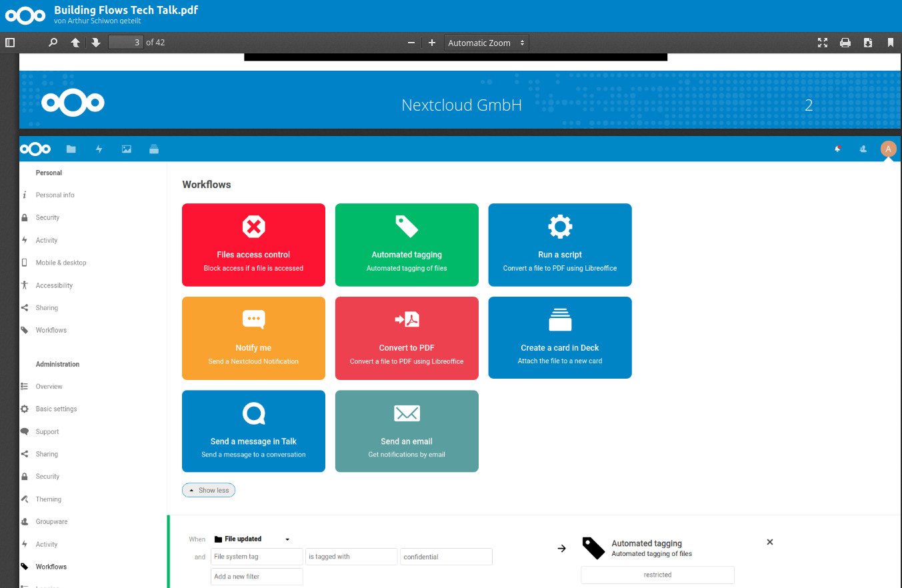
Task: Click the page number field
Action: pos(126,43)
